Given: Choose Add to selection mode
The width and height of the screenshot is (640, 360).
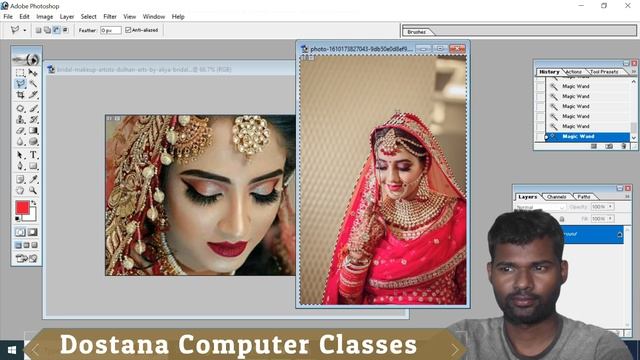Looking at the screenshot, I should click(x=47, y=30).
